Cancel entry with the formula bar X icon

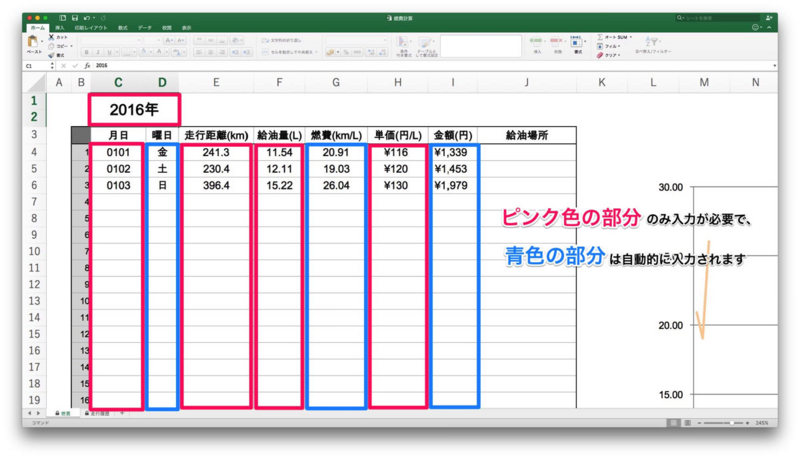tap(64, 66)
